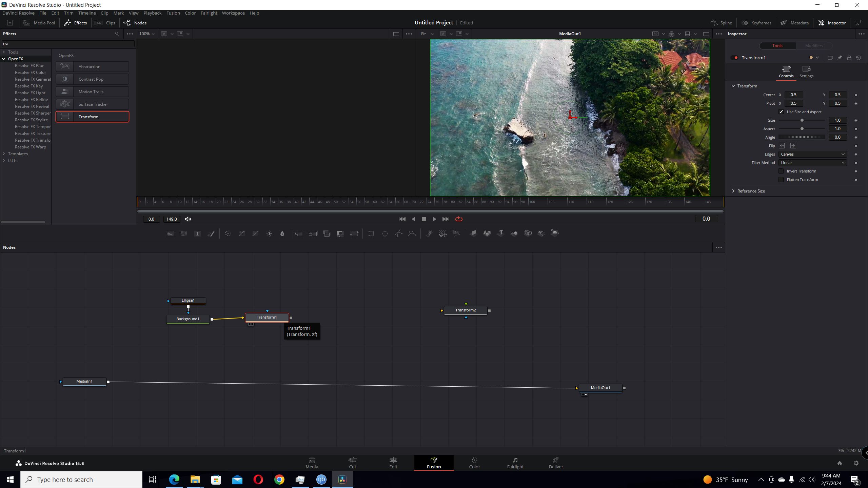Enable the Flatten Transform checkbox
This screenshot has height=488, width=868.
[x=781, y=180]
